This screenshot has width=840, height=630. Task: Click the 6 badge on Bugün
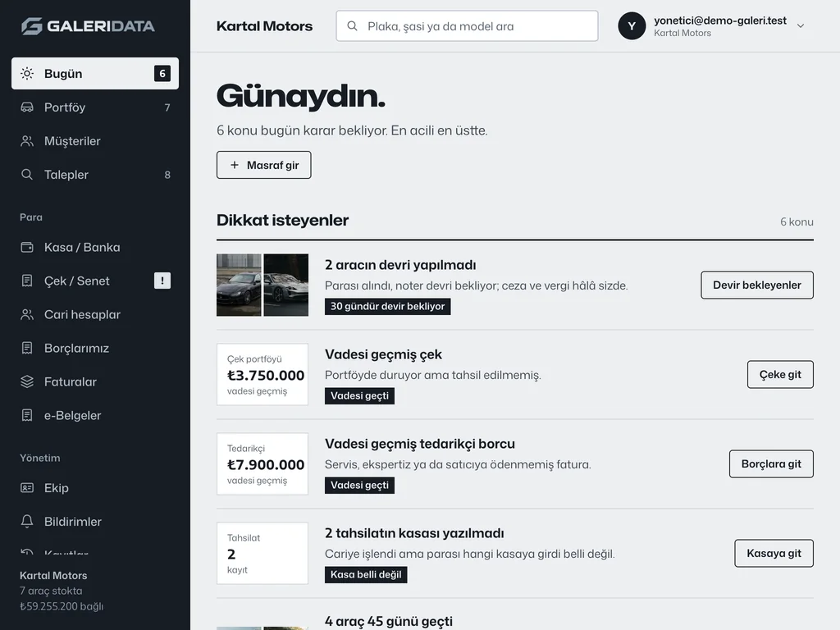162,73
